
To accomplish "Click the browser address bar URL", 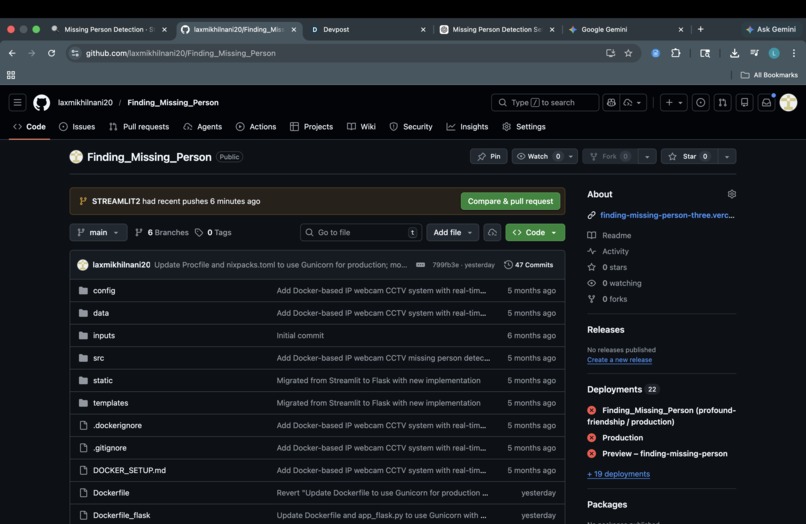I will 180,53.
